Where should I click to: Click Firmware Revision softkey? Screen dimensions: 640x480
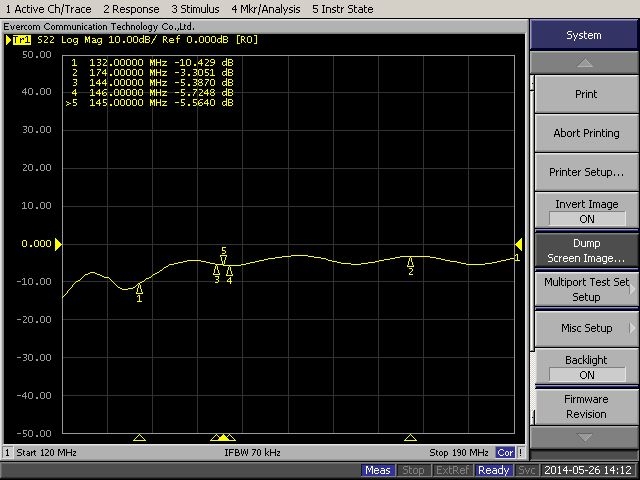pyautogui.click(x=586, y=406)
